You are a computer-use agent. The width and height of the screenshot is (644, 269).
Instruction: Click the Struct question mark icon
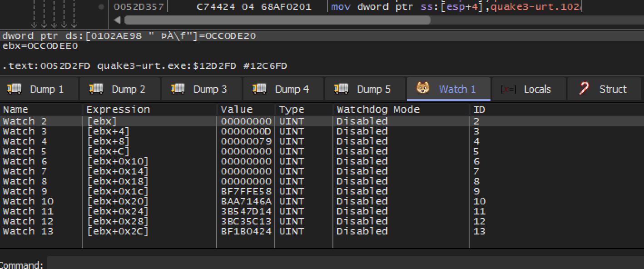click(585, 89)
